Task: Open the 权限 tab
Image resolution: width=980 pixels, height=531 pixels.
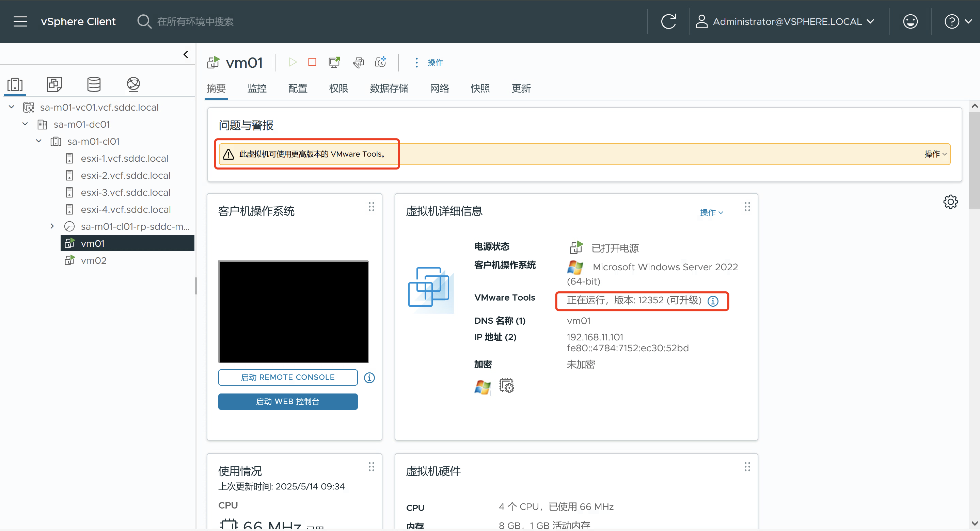Action: click(x=338, y=88)
